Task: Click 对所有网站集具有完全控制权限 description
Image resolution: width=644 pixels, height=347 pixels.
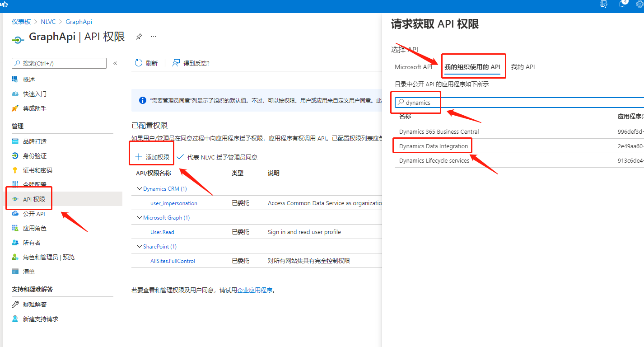Action: 309,261
